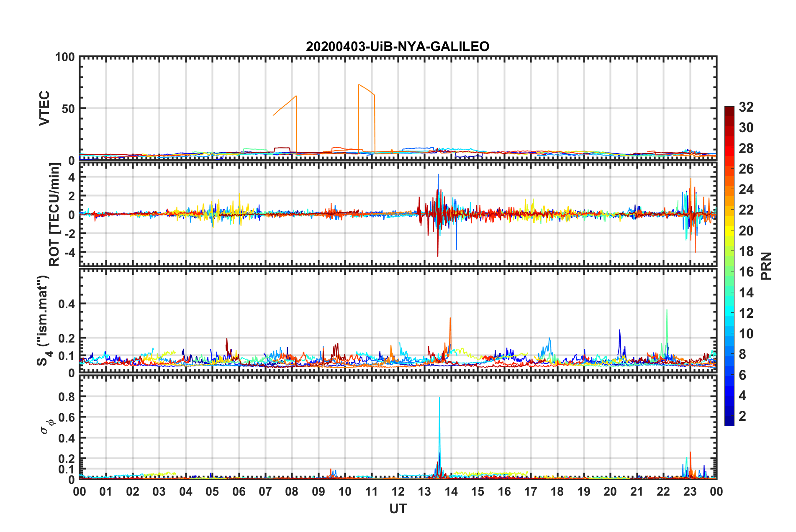Click colorbar tick label 14
The image size is (796, 532).
(x=746, y=293)
